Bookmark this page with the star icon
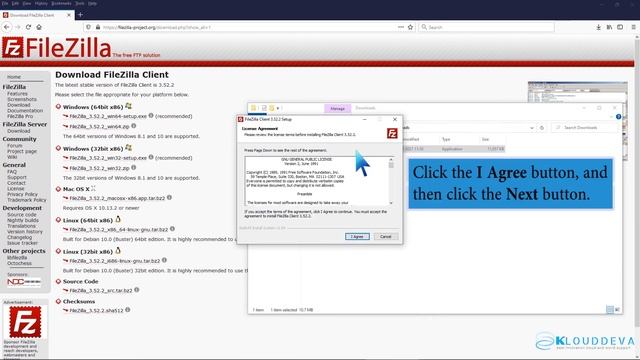Viewport: 640px width, 360px height. tap(411, 27)
